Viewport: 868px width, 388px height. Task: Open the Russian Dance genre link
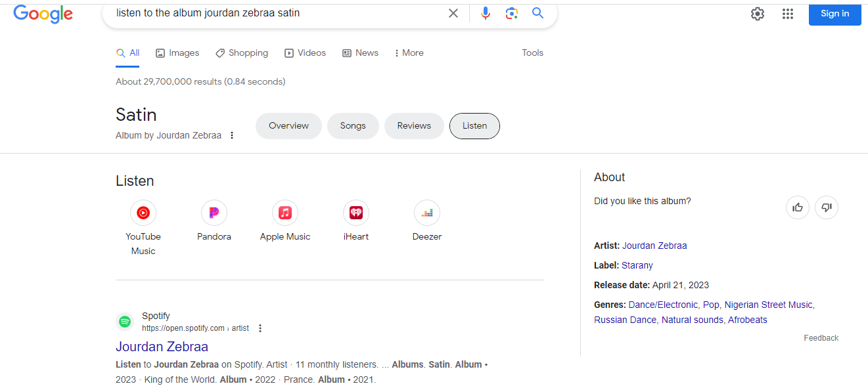click(x=625, y=320)
